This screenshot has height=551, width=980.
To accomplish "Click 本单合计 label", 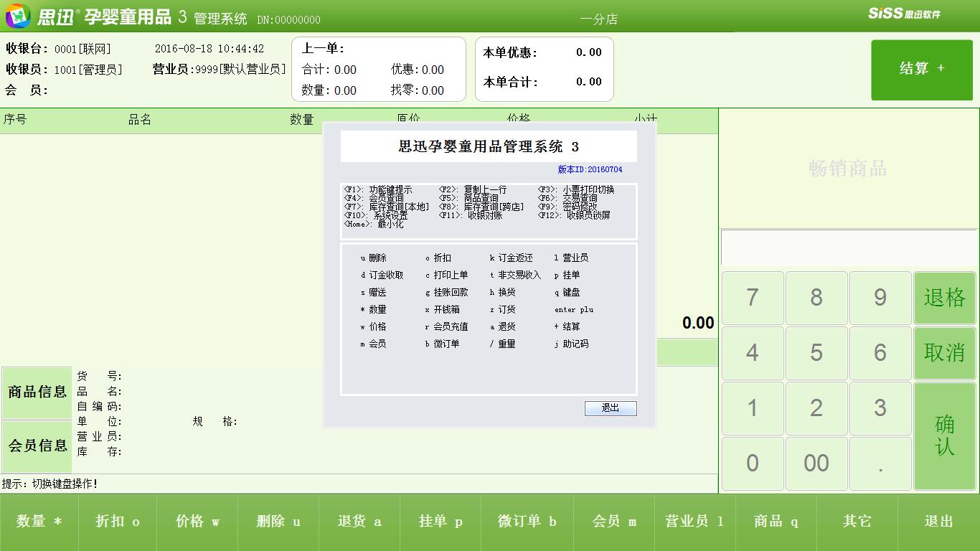I will [x=510, y=83].
